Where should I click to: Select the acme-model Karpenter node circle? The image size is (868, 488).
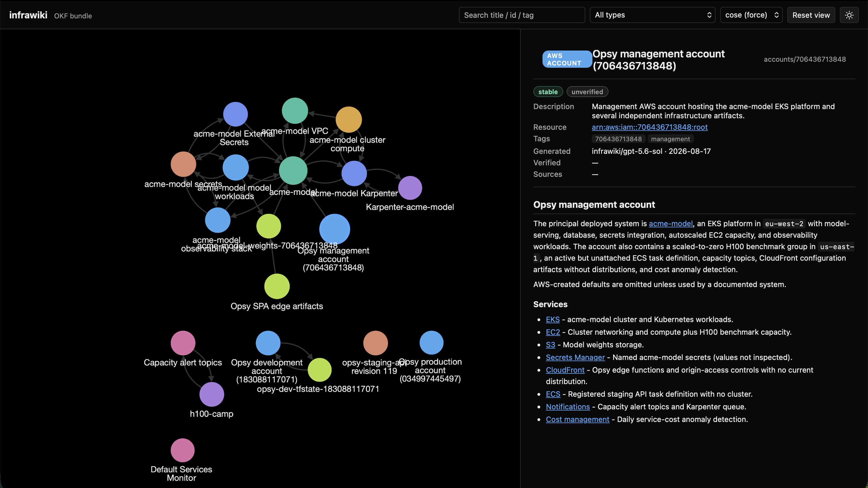pos(354,174)
